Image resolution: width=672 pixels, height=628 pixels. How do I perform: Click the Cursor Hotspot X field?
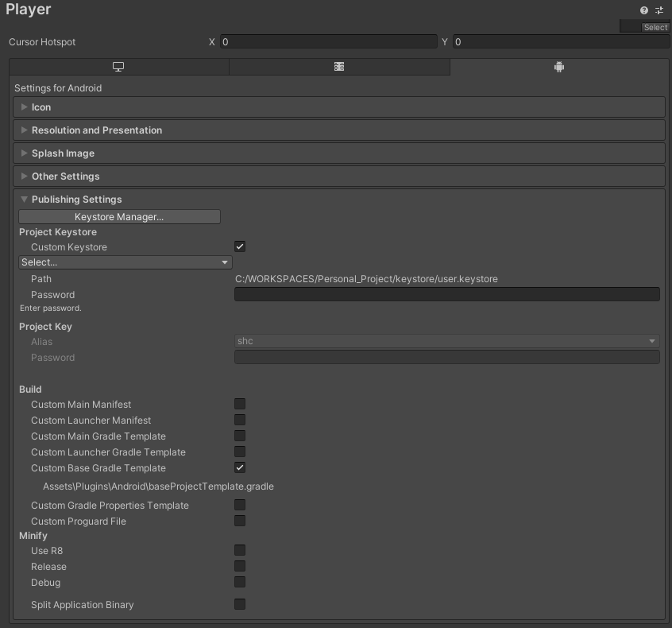(329, 41)
